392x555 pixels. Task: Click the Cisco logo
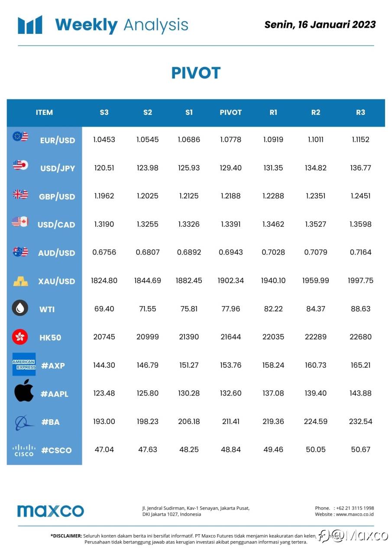click(24, 450)
